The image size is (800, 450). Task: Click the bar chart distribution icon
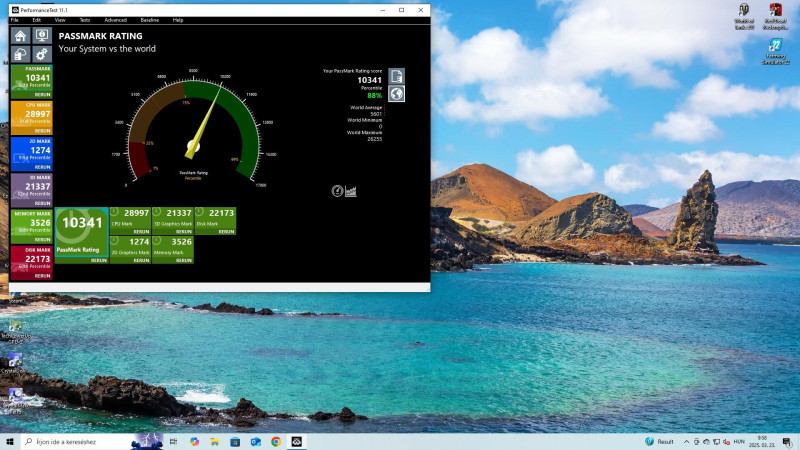click(351, 191)
